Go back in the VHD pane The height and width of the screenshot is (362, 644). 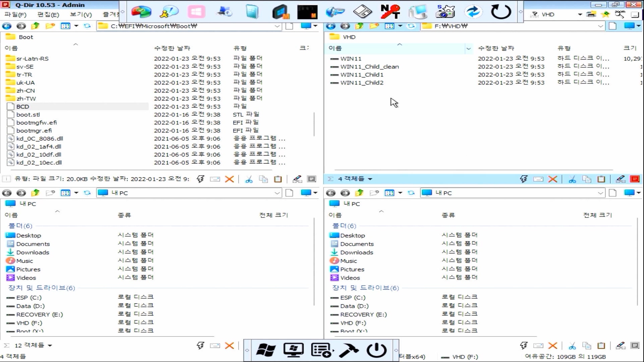(x=330, y=26)
